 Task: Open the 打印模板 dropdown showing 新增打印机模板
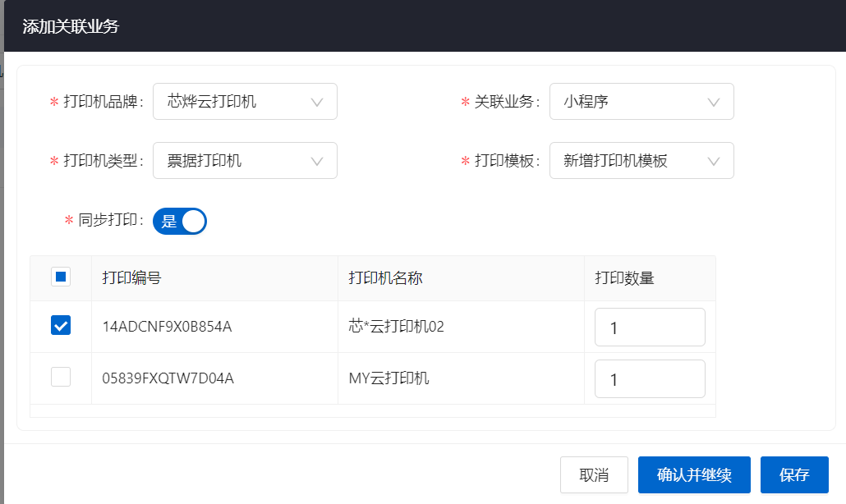(641, 161)
